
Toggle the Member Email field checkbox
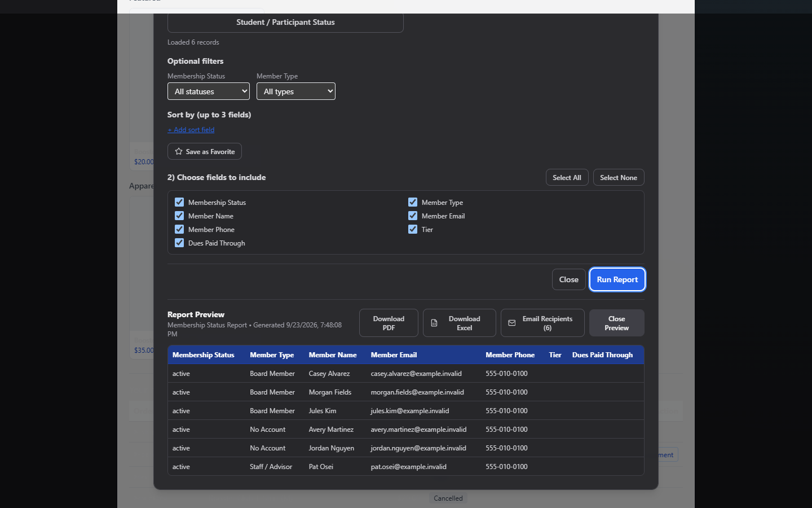coord(413,216)
